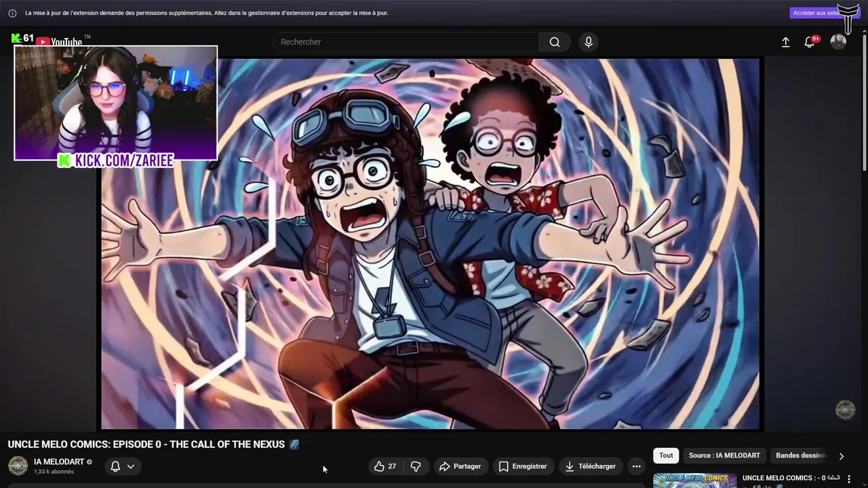The height and width of the screenshot is (488, 868).
Task: Click the Partager button
Action: [x=460, y=466]
